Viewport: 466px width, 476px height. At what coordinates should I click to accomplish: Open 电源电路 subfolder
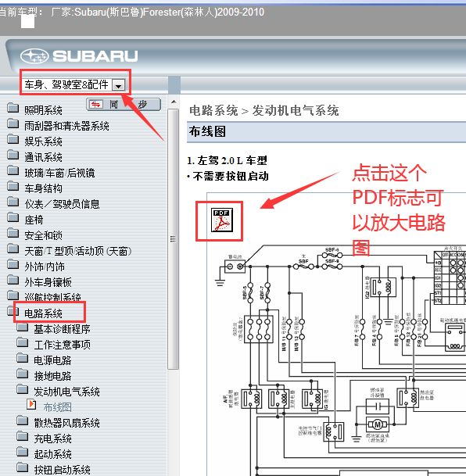53,360
